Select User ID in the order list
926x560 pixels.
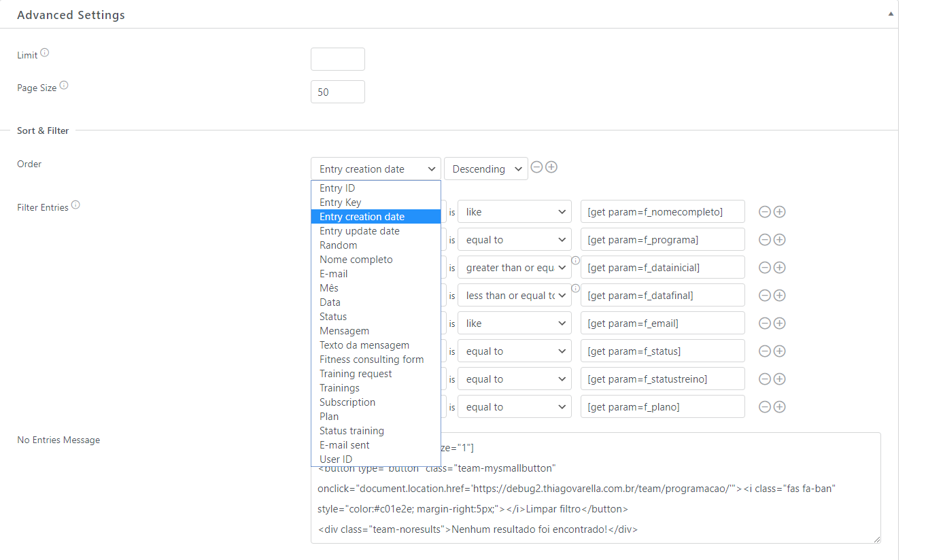point(336,459)
